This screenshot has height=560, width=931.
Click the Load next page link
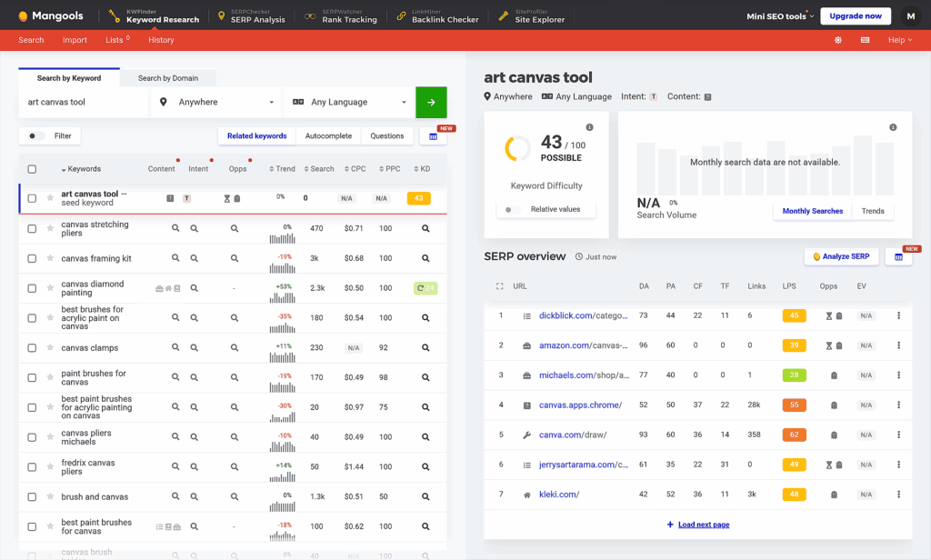click(x=698, y=525)
